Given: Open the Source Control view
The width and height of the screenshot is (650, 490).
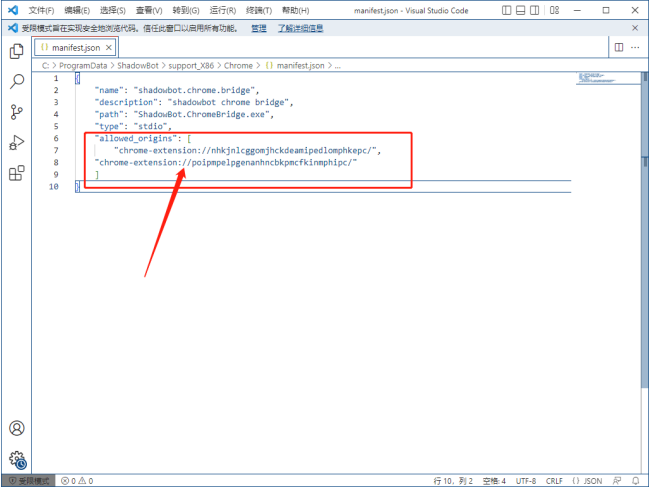Looking at the screenshot, I should pos(16,112).
